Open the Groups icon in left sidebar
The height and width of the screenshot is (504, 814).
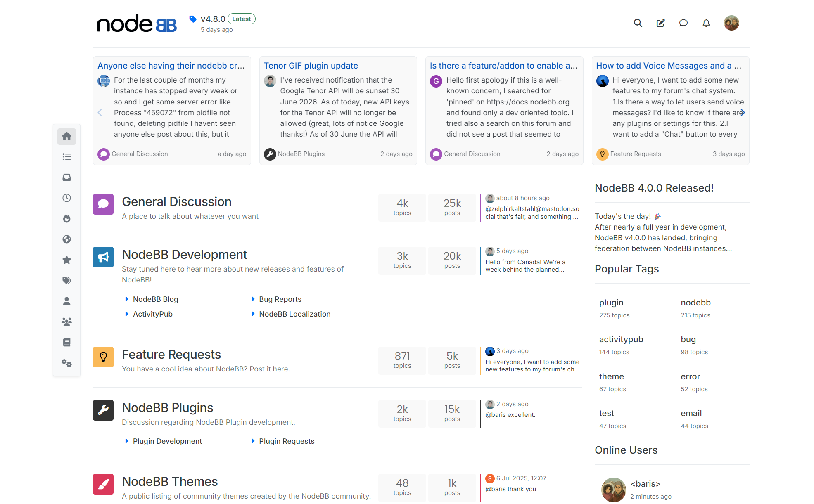pos(66,322)
